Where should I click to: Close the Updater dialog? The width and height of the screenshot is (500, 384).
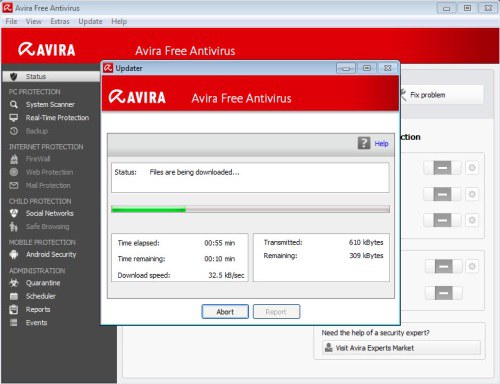387,68
